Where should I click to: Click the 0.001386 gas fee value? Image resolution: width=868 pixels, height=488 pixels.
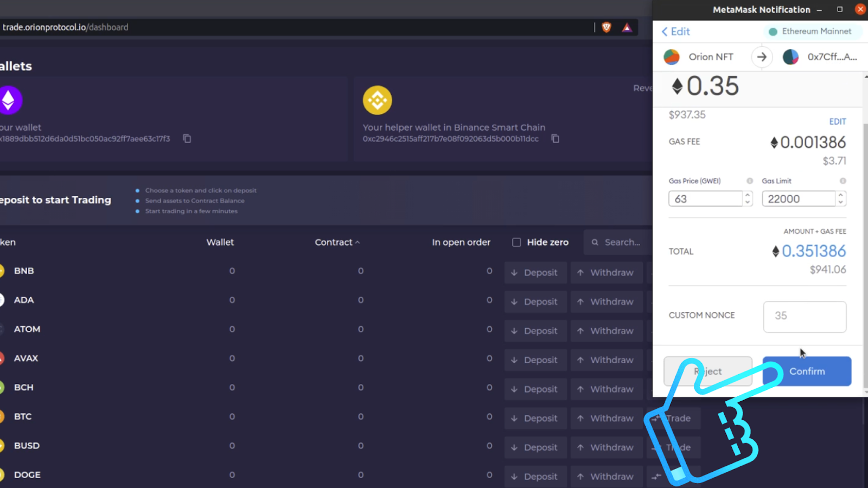pos(813,143)
